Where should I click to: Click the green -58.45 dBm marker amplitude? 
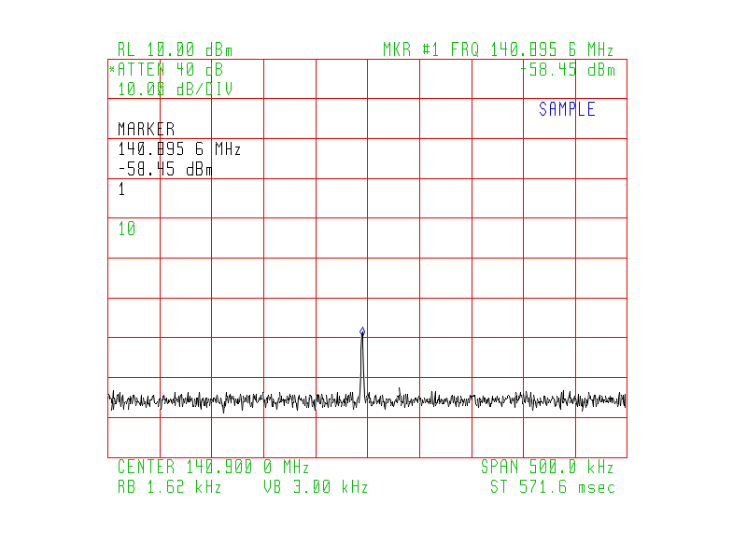coord(568,69)
